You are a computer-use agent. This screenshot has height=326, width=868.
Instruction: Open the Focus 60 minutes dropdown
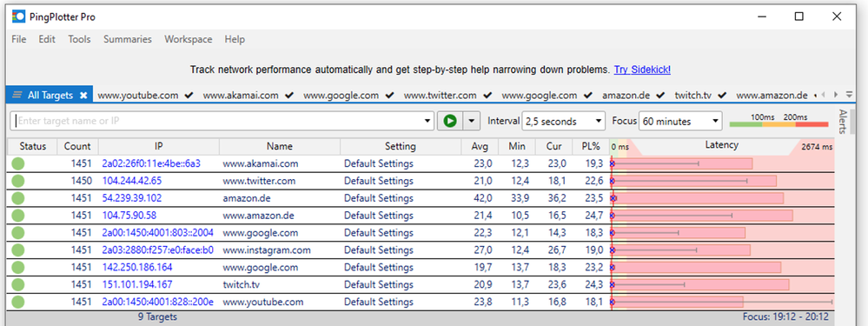pyautogui.click(x=680, y=121)
